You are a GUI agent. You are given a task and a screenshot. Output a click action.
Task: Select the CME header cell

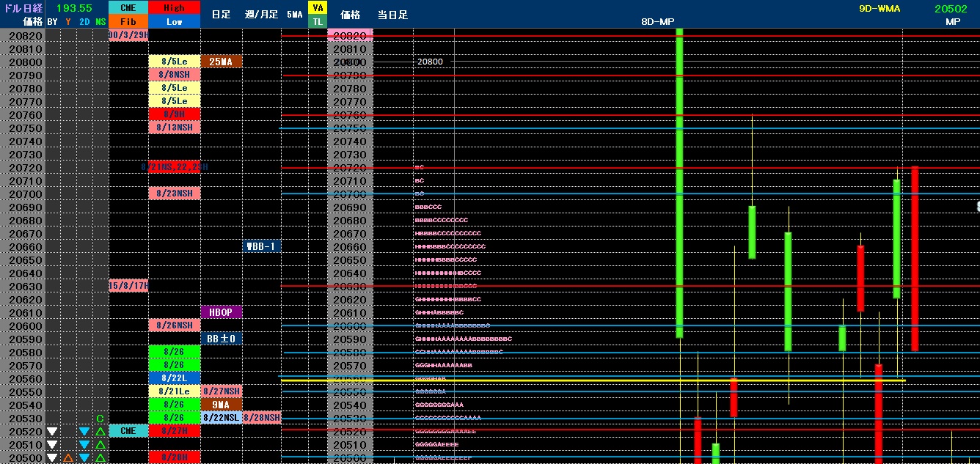[x=128, y=7]
